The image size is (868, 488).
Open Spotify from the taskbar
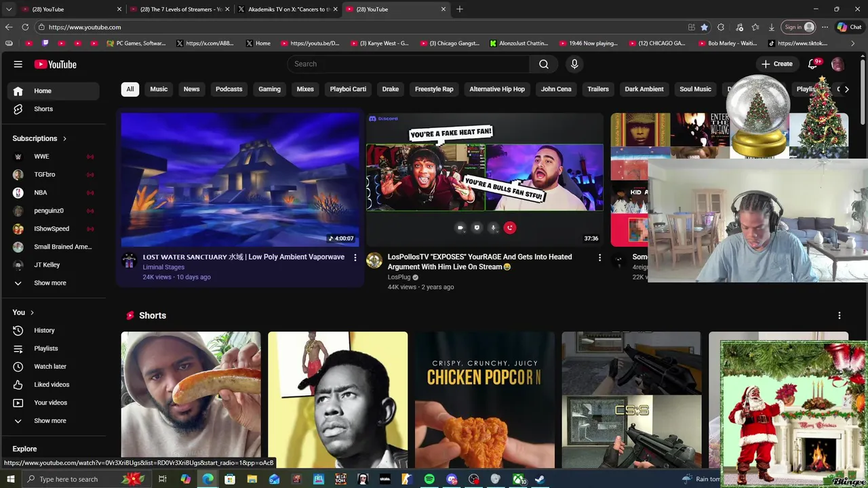429,479
